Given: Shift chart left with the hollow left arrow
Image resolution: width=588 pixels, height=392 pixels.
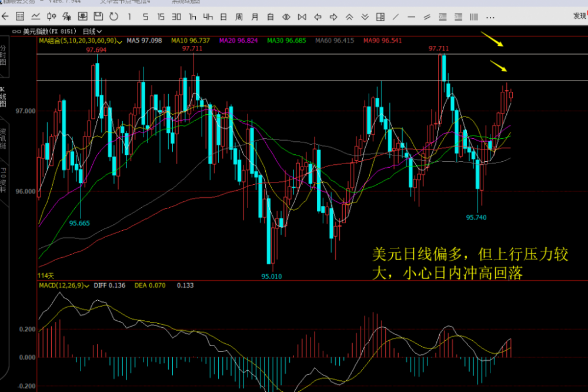Looking at the screenshot, I should coord(318,17).
